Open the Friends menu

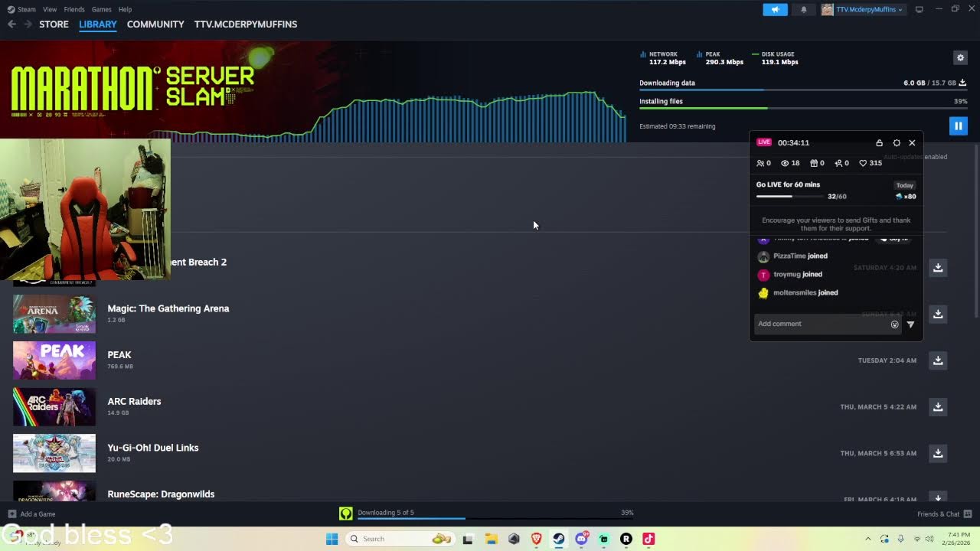pos(74,9)
